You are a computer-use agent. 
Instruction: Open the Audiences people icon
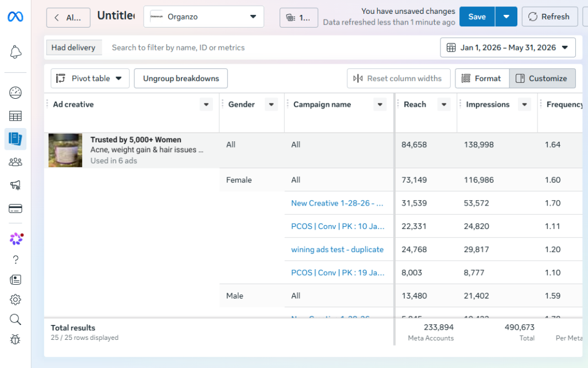16,162
